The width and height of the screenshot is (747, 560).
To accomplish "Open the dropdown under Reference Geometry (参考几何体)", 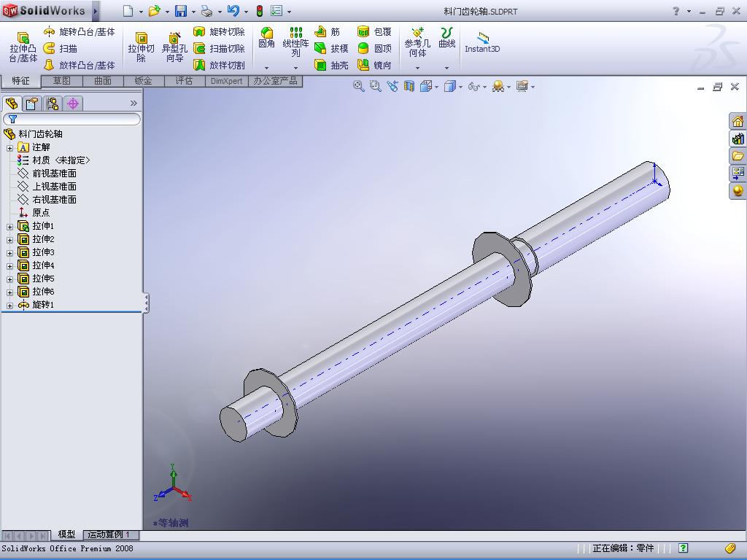I will (x=417, y=68).
